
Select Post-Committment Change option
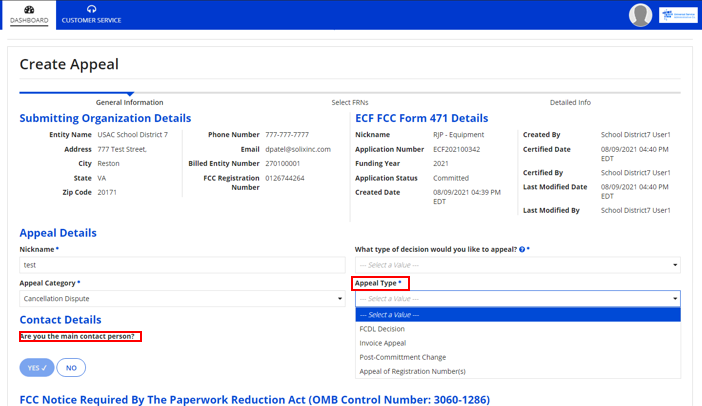coord(402,357)
